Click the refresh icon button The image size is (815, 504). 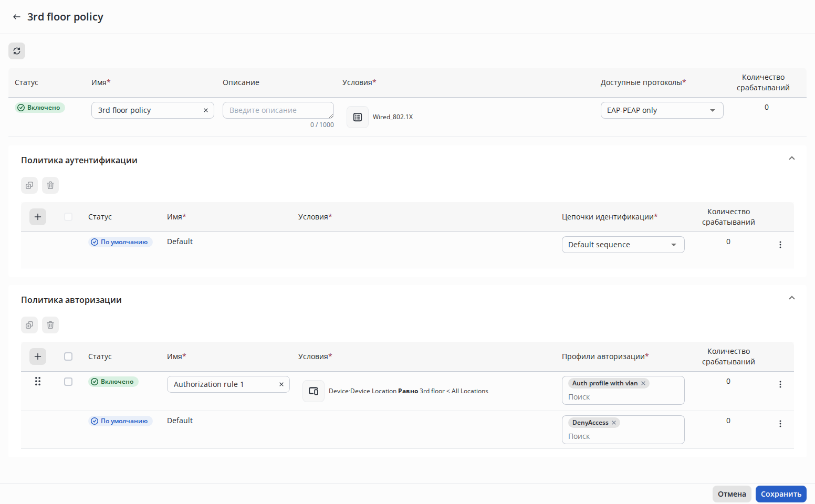pyautogui.click(x=17, y=51)
